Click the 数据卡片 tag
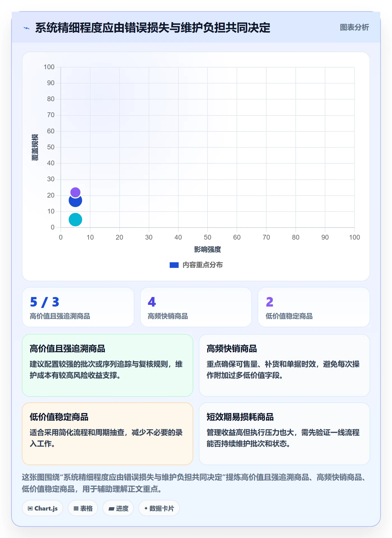 tap(159, 508)
